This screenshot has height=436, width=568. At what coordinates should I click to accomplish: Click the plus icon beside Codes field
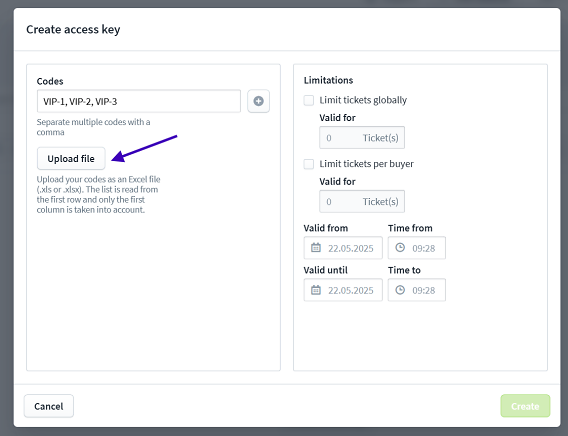point(258,101)
